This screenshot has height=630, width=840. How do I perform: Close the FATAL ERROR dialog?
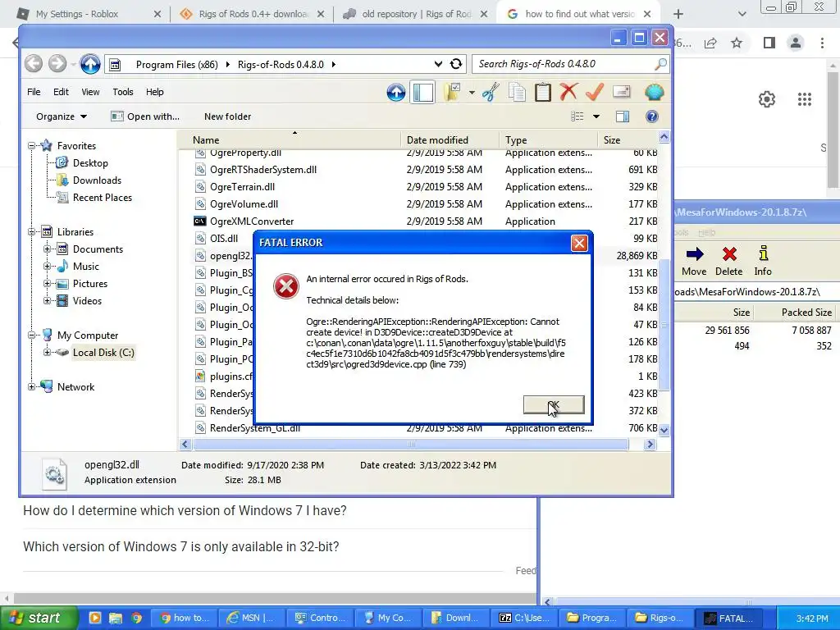[579, 243]
